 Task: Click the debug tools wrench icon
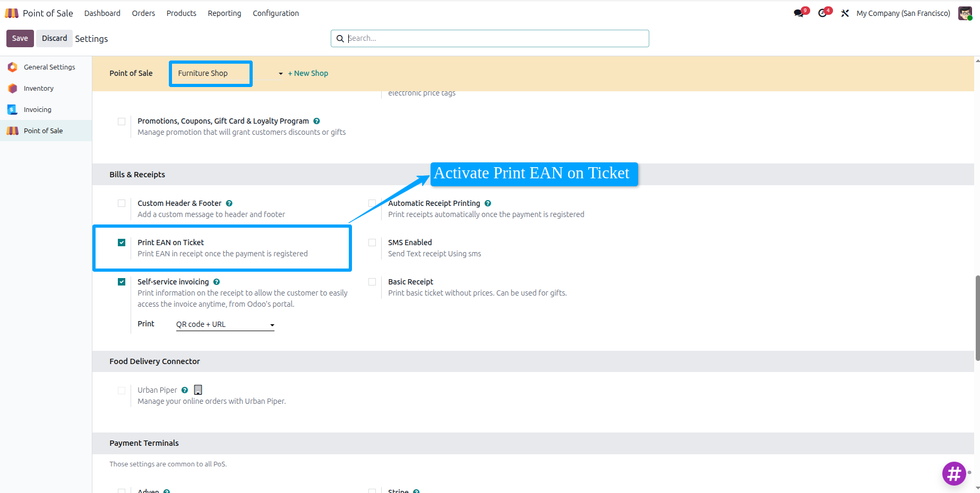845,13
